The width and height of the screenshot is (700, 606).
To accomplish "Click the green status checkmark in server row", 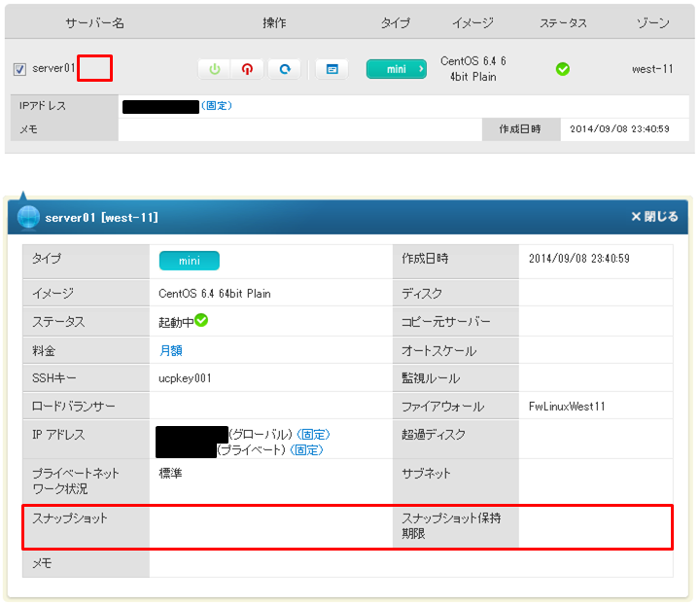I will click(x=562, y=69).
